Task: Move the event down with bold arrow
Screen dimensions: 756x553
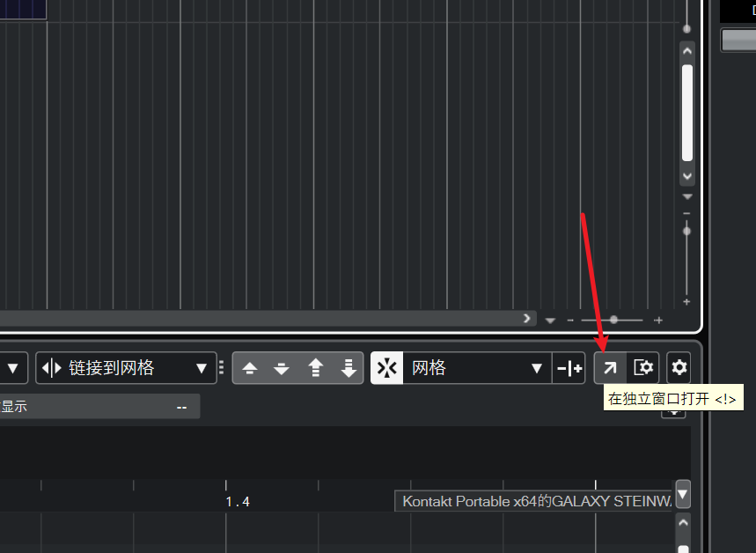Action: coord(349,368)
